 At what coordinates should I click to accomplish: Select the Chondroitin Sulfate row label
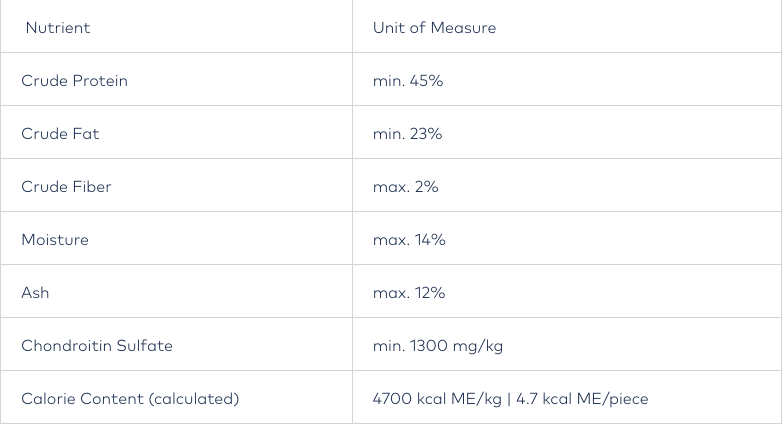pos(97,346)
